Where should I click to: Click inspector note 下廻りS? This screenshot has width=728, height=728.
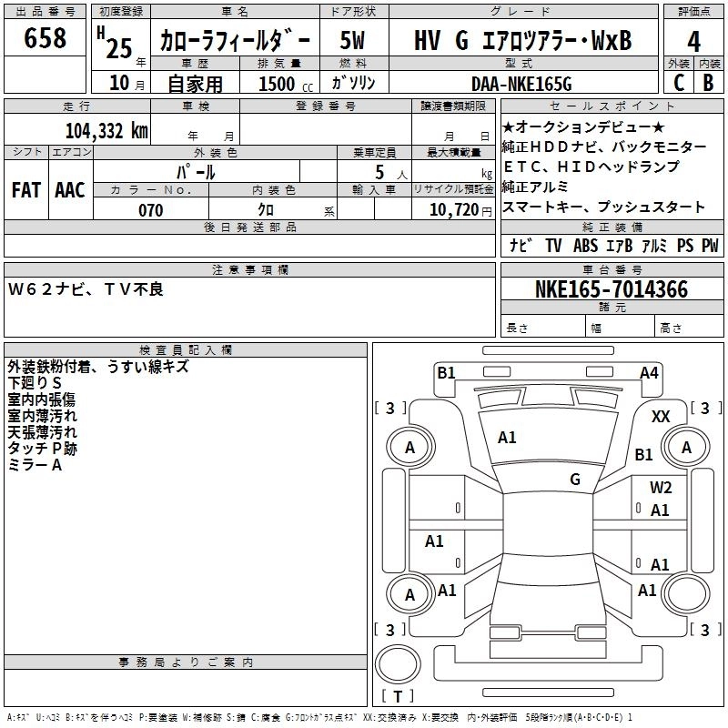point(35,383)
